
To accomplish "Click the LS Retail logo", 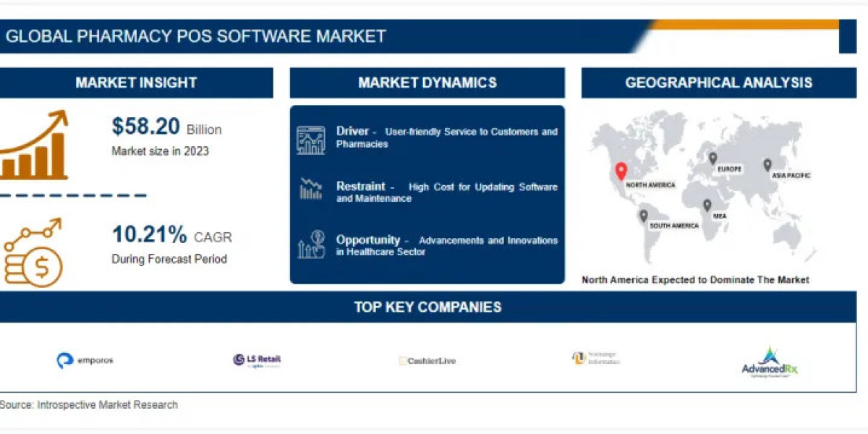I will tap(257, 359).
